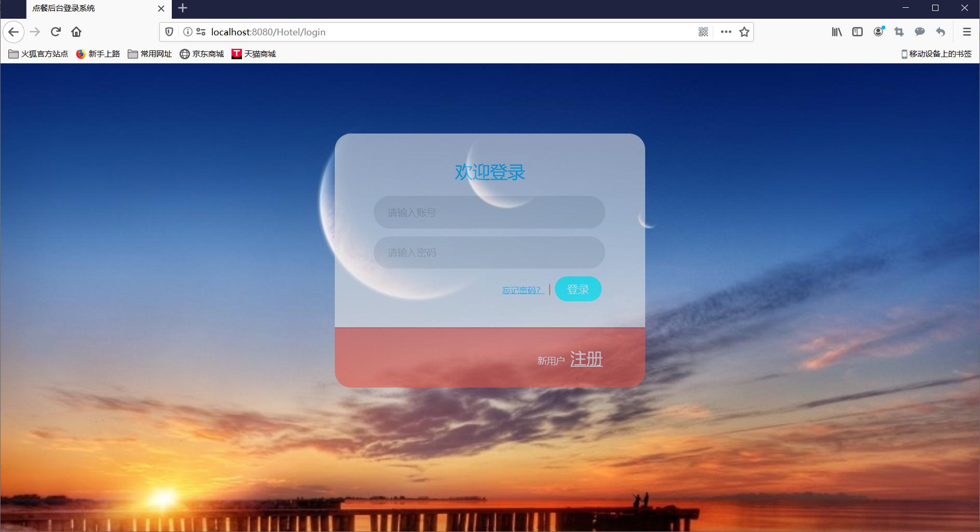Screen dimensions: 980x532
Task: Go to the Firefox home page icon
Action: tap(76, 32)
